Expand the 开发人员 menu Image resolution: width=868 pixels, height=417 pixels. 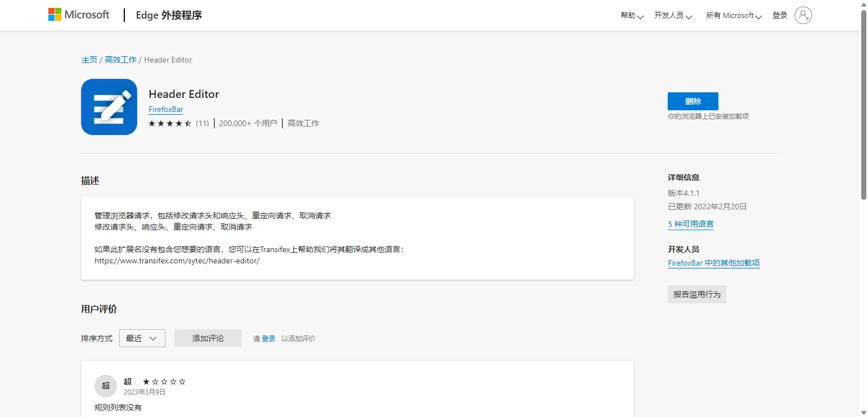click(673, 16)
